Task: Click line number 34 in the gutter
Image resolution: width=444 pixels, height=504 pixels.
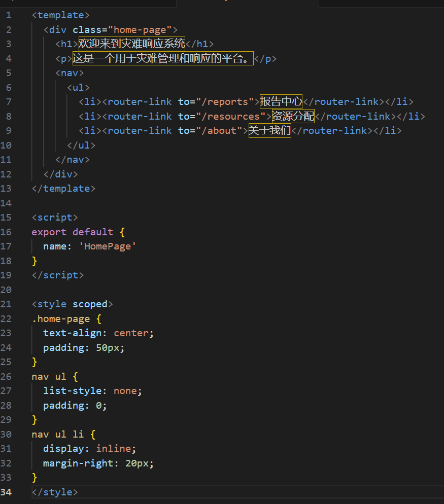Action: tap(6, 492)
